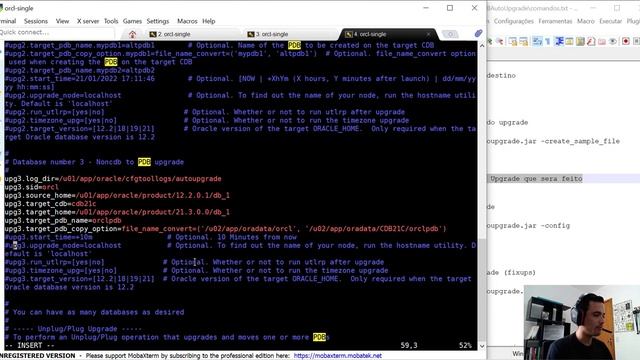Open the Help menu

(209, 21)
